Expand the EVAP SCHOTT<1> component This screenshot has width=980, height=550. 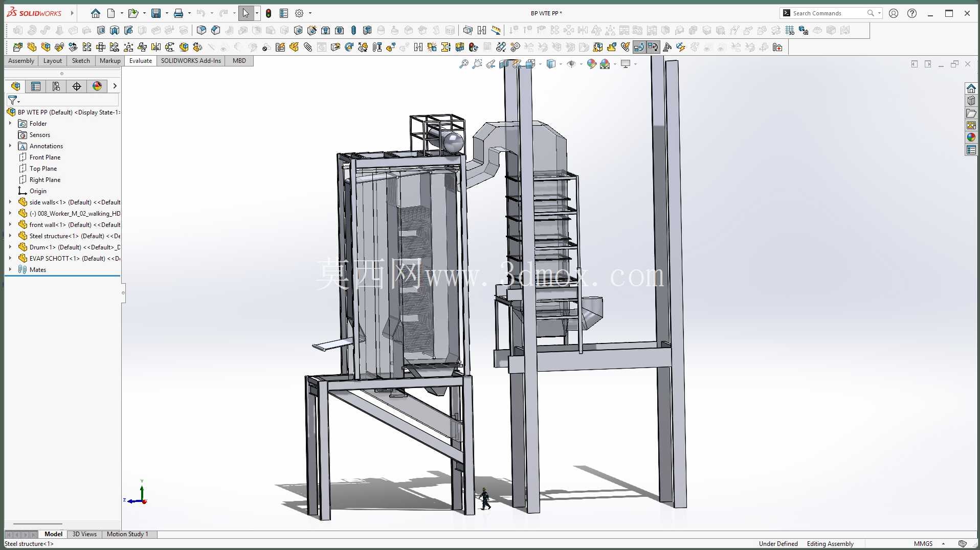tap(10, 258)
